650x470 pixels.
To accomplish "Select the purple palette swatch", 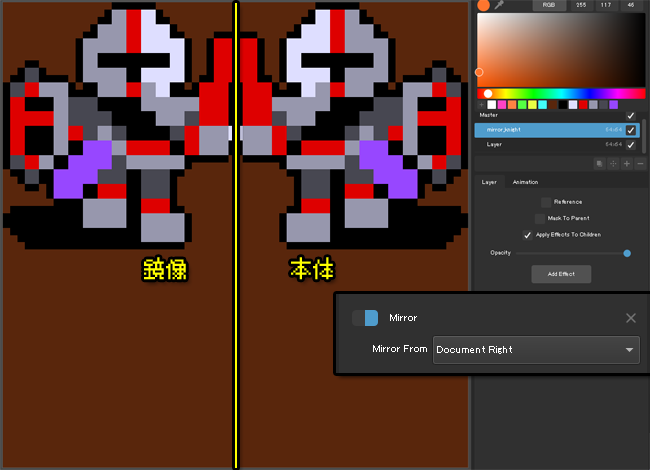I will click(614, 105).
